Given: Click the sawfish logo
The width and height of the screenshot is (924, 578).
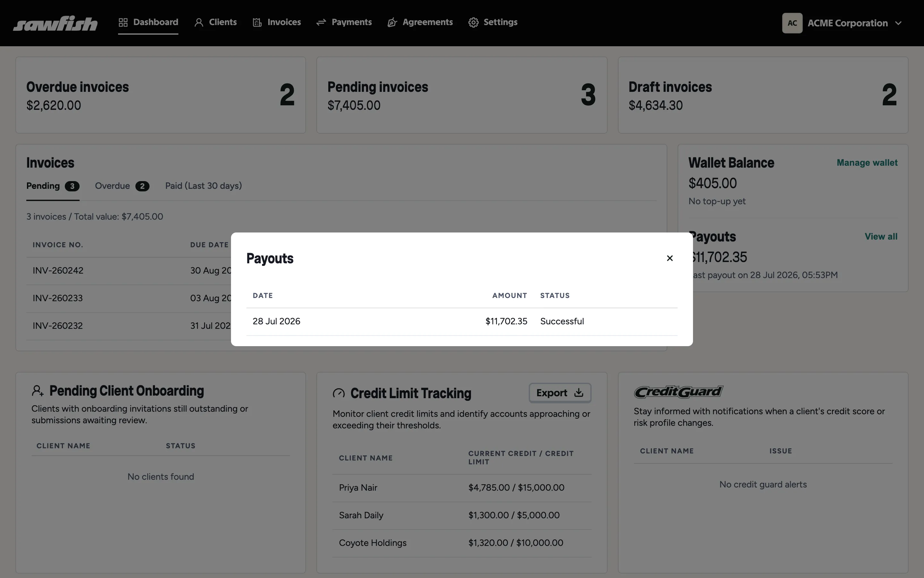Looking at the screenshot, I should [56, 23].
